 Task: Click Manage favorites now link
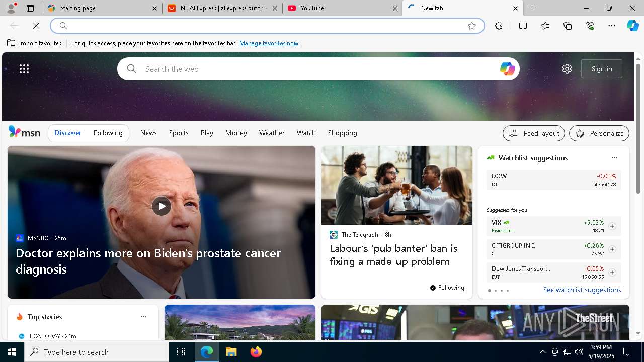269,43
